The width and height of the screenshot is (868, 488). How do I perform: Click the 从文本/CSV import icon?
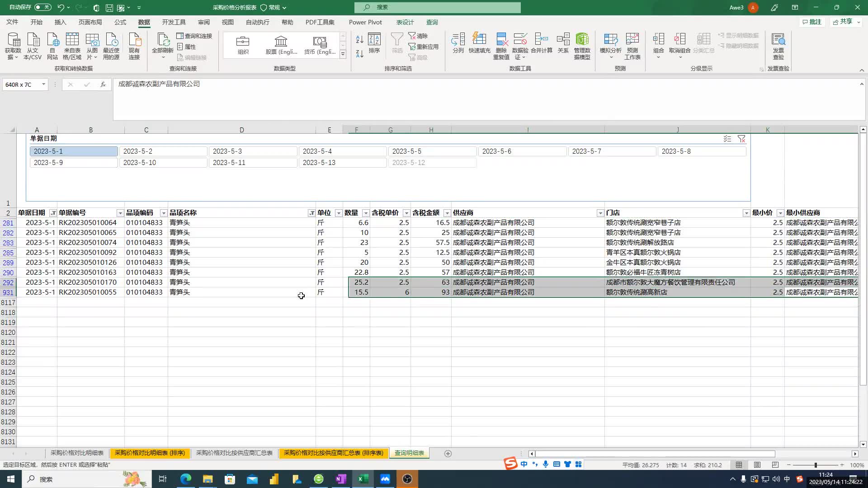(x=33, y=46)
